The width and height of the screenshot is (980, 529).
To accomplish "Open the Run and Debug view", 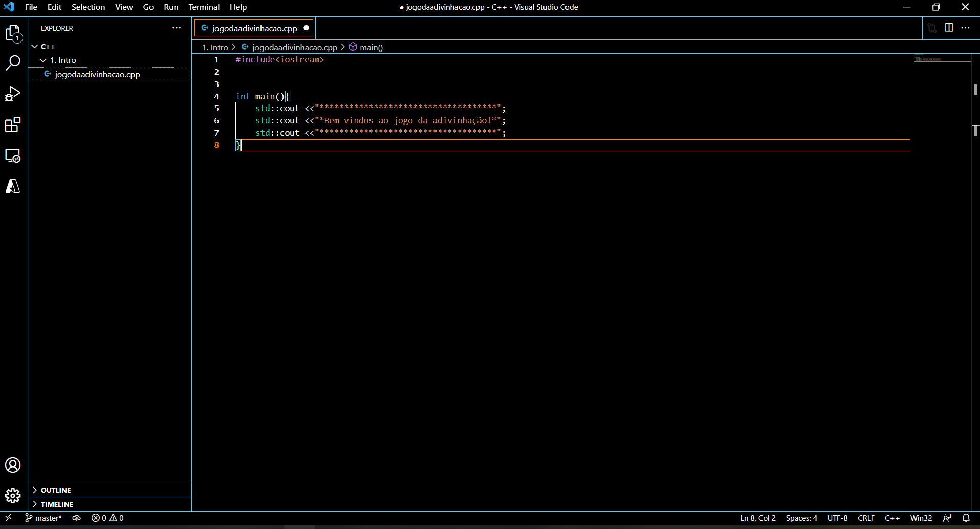I will point(13,94).
